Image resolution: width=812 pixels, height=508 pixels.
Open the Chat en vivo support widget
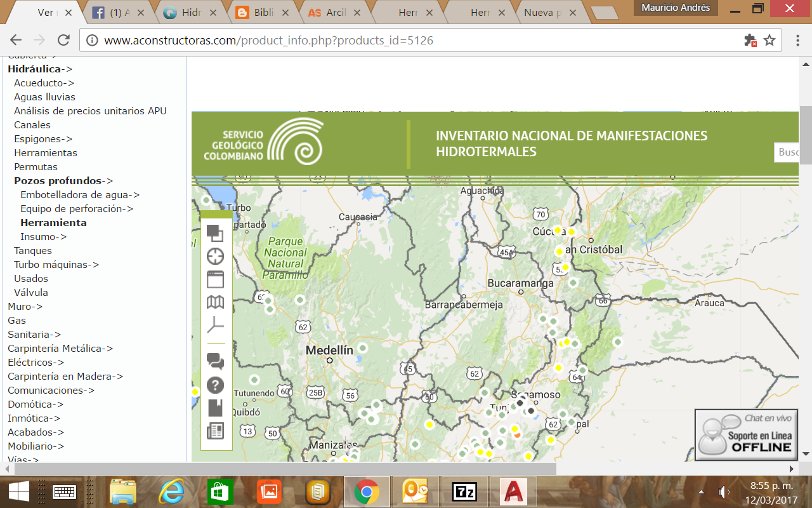pos(746,434)
